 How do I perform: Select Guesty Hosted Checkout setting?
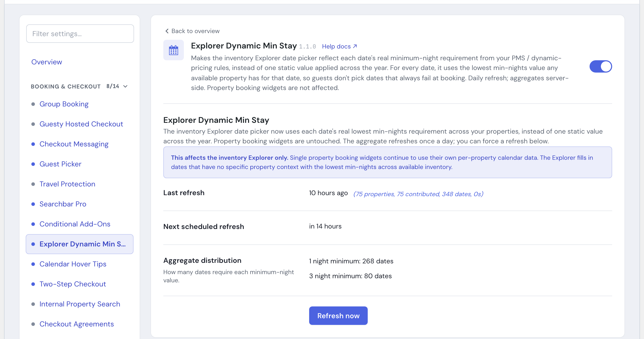point(81,124)
